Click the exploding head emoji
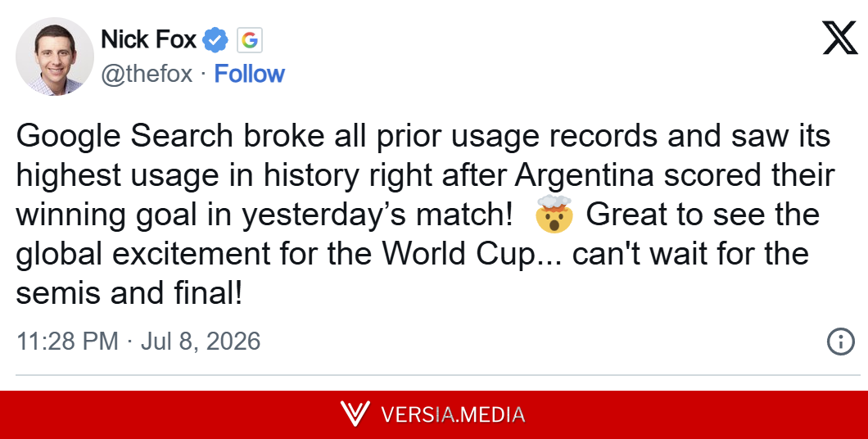The height and width of the screenshot is (439, 868). coord(554,214)
